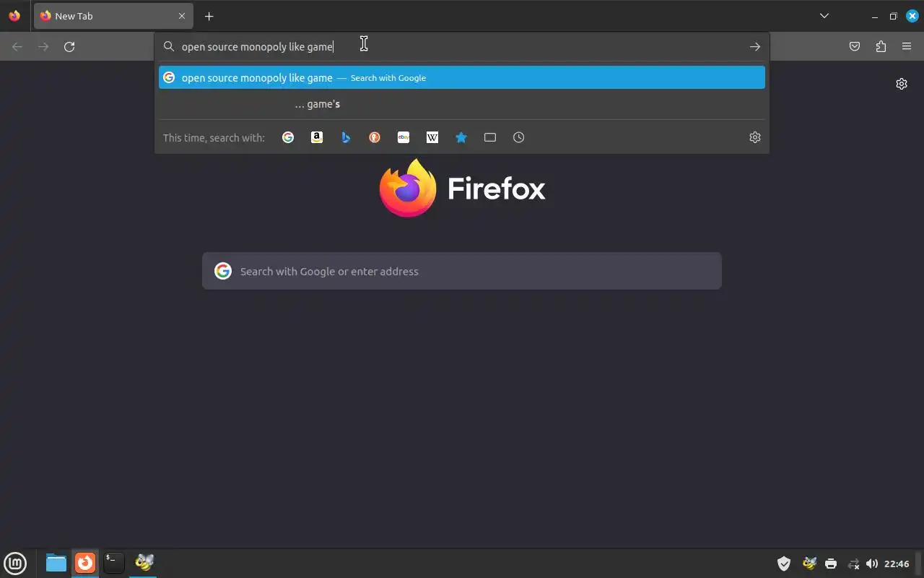This screenshot has height=578, width=924.
Task: Click in the address bar text field
Action: tap(462, 46)
